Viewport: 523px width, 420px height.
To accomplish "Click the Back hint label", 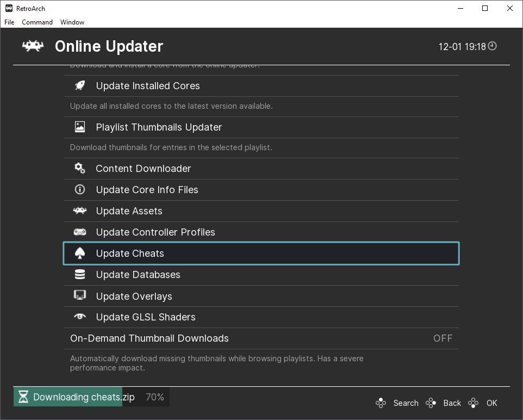I will pyautogui.click(x=452, y=403).
